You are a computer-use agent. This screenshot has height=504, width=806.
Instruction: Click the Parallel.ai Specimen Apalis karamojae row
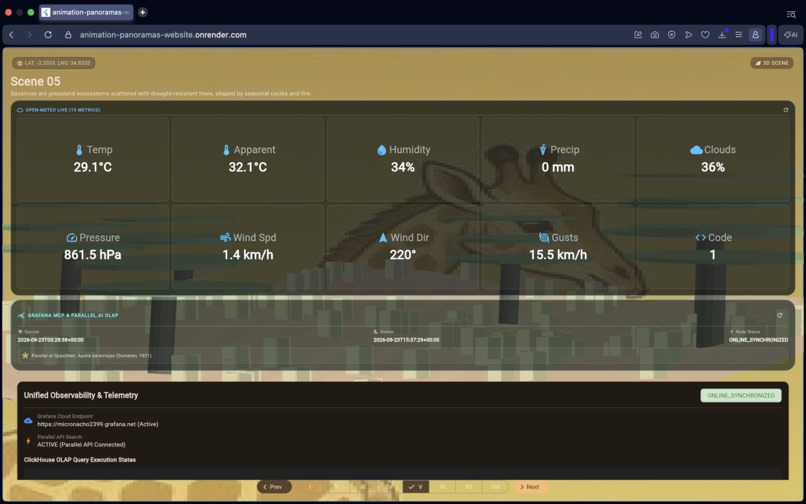pyautogui.click(x=402, y=355)
